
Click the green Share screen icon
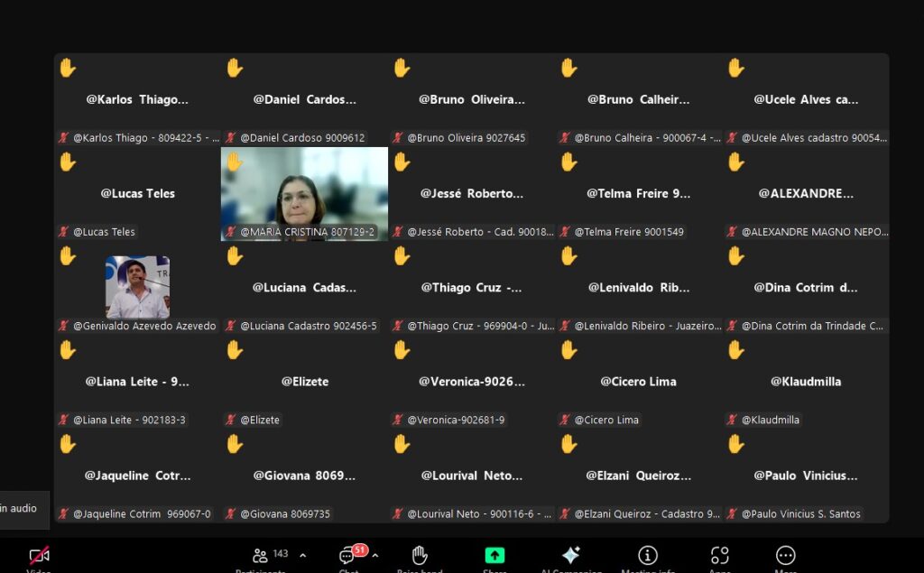(x=494, y=555)
